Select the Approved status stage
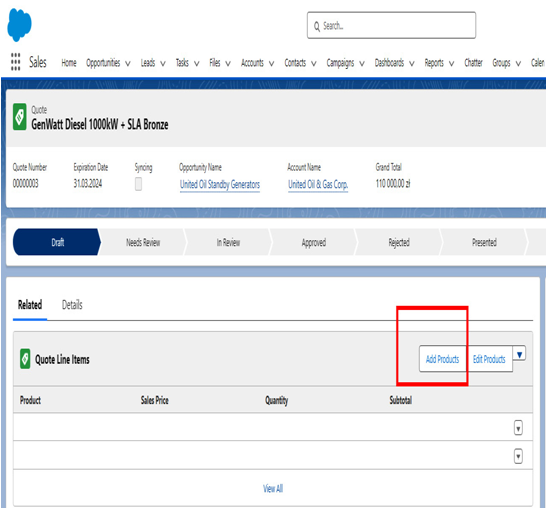 [x=314, y=242]
